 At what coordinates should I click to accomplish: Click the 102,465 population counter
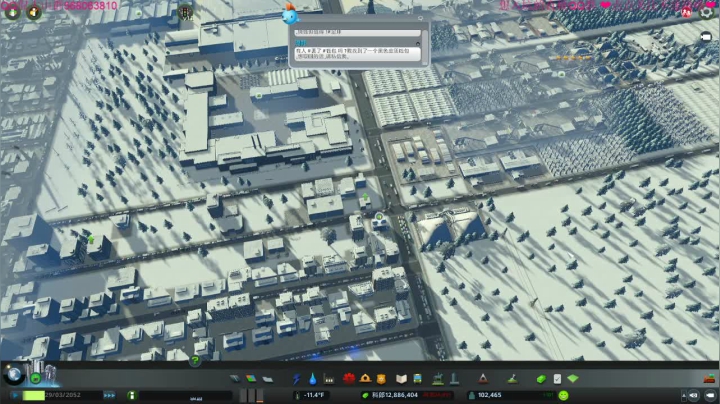tap(489, 395)
